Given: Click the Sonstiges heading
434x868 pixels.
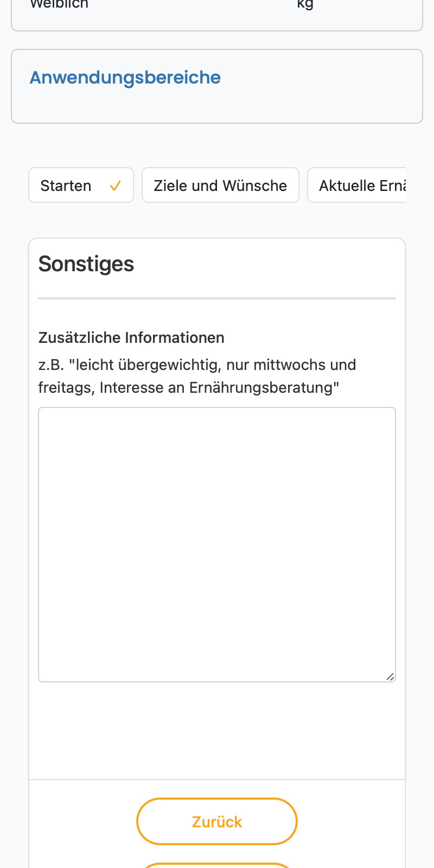Looking at the screenshot, I should [86, 264].
